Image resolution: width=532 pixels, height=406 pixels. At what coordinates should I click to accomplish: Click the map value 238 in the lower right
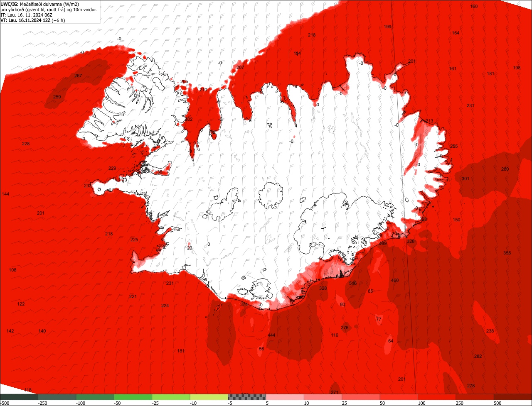click(490, 331)
